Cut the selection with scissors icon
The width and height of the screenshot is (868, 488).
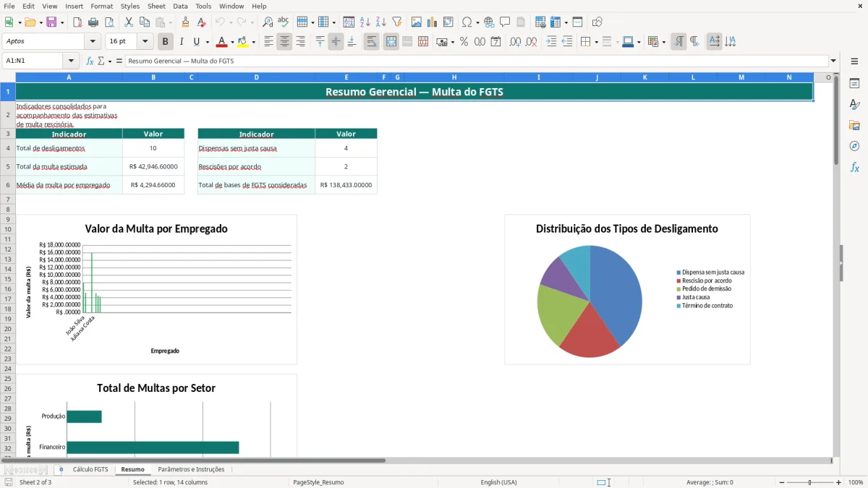[x=129, y=22]
